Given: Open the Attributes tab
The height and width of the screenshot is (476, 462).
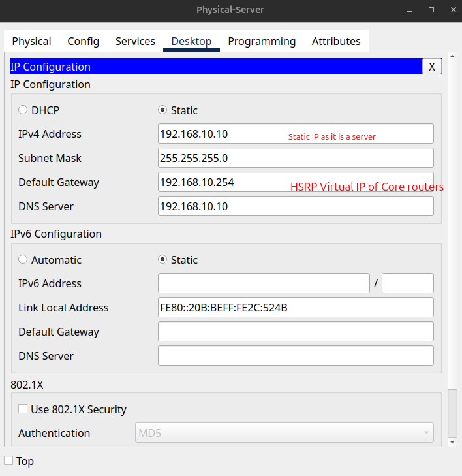Looking at the screenshot, I should (x=336, y=41).
